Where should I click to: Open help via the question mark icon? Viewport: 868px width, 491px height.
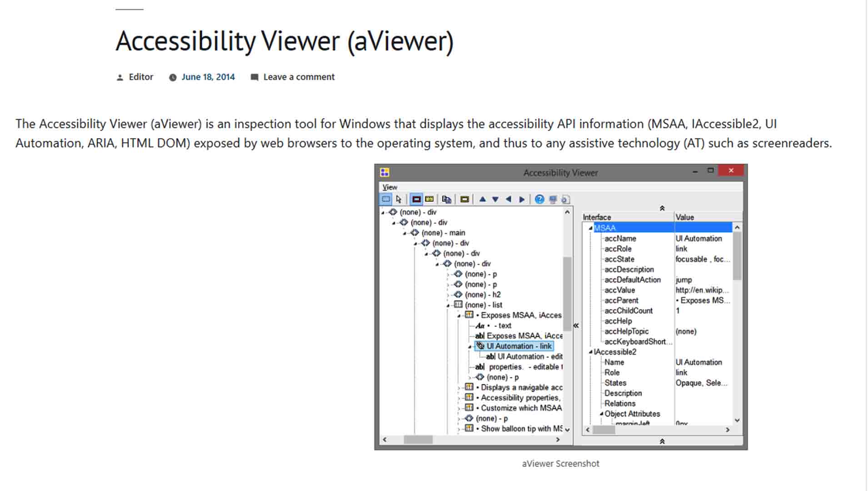(539, 199)
